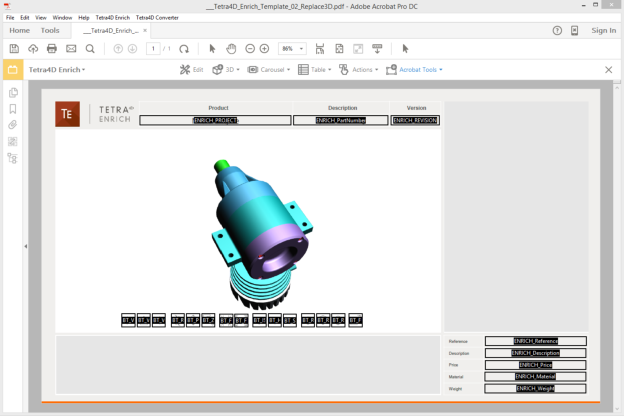This screenshot has width=624, height=416.
Task: Open the Tetra4D Enrich menu
Action: [113, 18]
